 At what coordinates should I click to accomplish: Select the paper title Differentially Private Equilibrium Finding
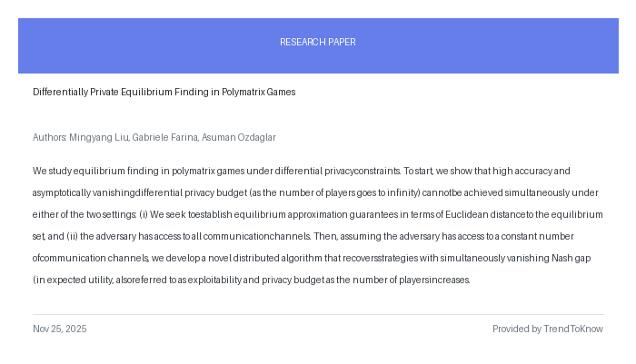tap(164, 92)
